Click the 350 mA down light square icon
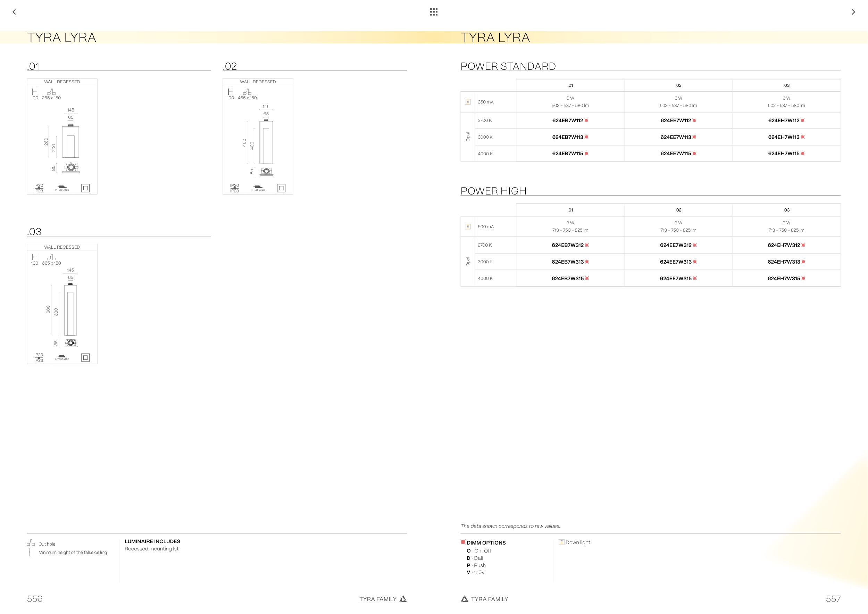Screen dimensions: 868x614 (x=468, y=102)
